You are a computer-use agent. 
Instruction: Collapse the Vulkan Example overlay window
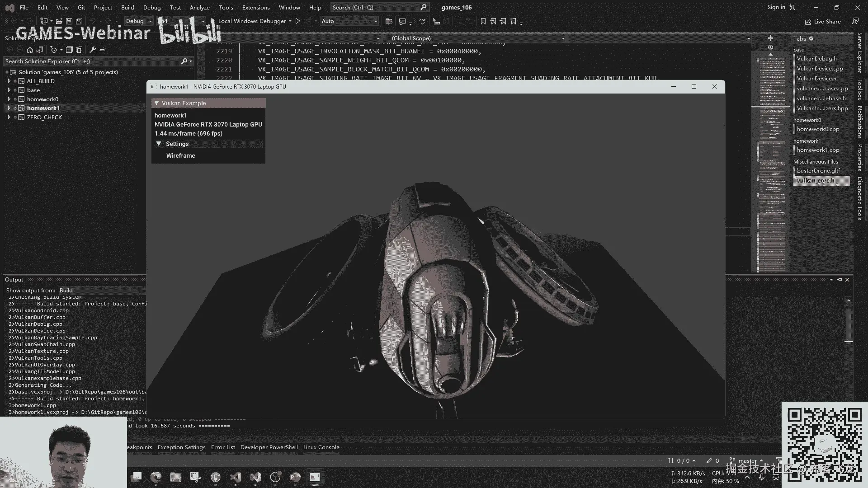pyautogui.click(x=156, y=103)
